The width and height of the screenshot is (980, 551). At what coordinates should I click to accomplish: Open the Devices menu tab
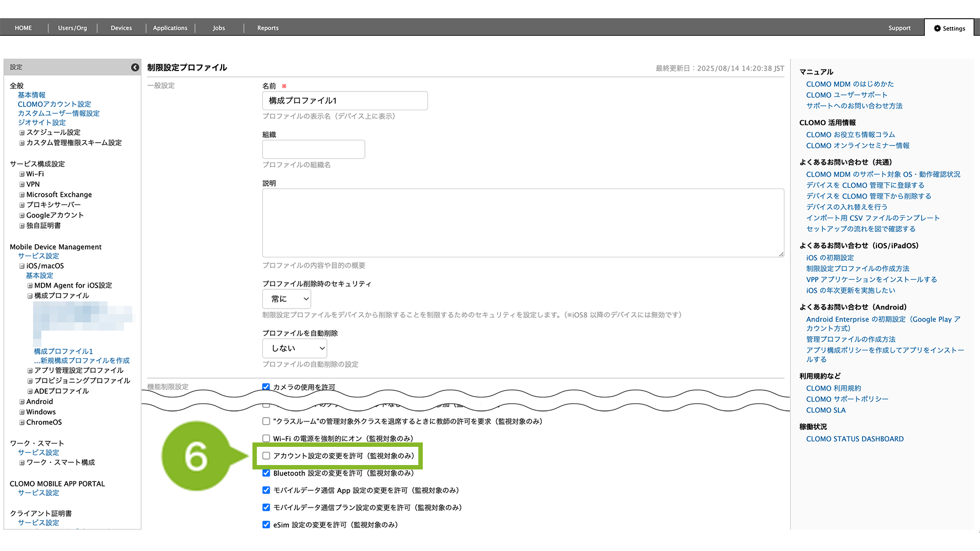point(121,28)
